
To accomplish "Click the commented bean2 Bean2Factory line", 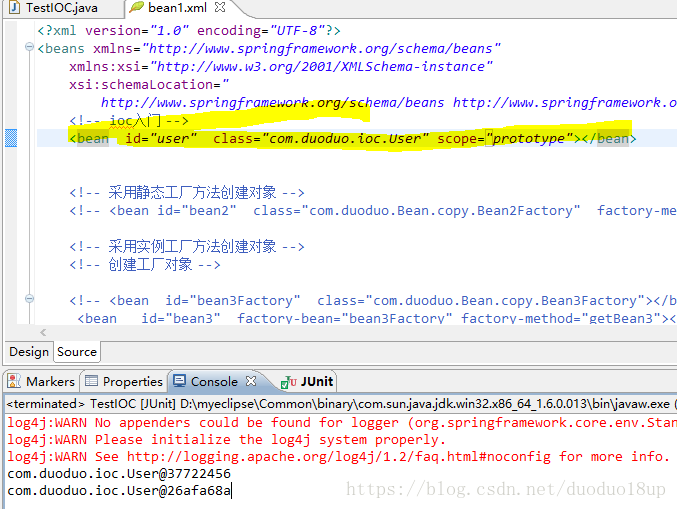I will tap(372, 211).
